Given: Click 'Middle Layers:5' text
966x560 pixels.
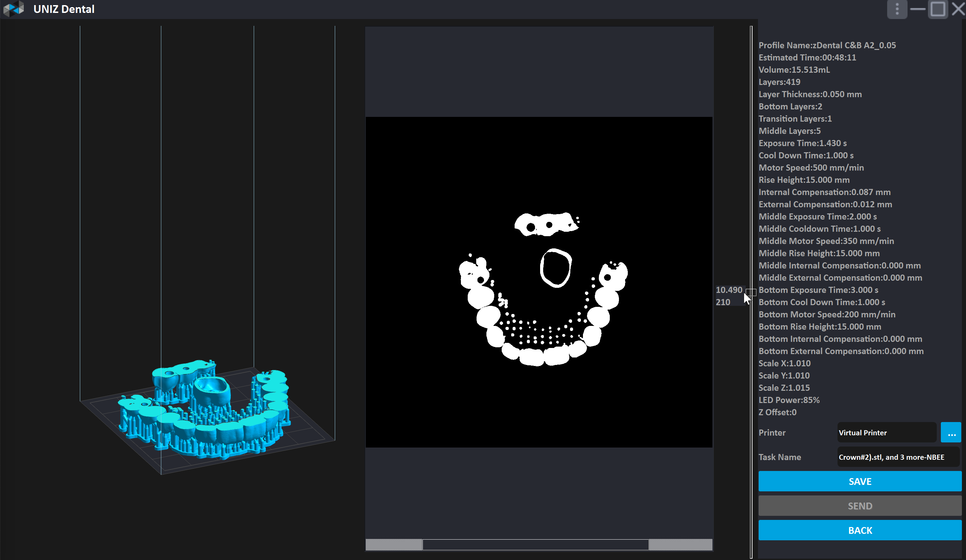Looking at the screenshot, I should (x=790, y=131).
